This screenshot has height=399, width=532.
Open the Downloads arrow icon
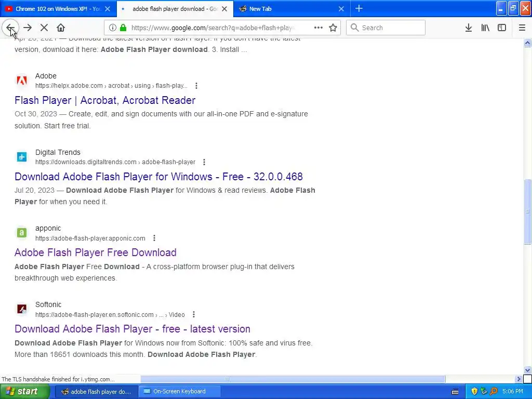click(469, 28)
